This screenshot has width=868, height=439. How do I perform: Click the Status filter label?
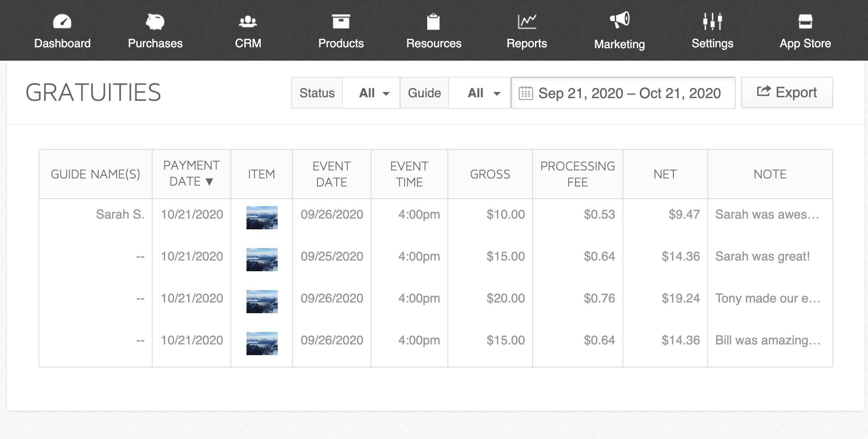pos(317,93)
